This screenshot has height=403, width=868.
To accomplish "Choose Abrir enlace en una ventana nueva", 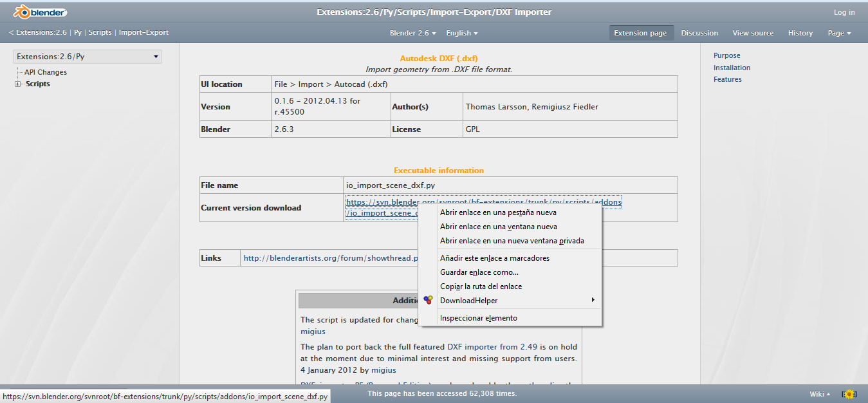I will click(x=510, y=227).
